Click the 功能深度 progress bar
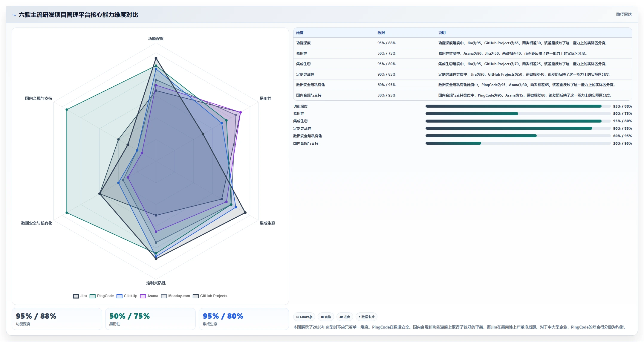Image resolution: width=644 pixels, height=342 pixels. (x=518, y=106)
